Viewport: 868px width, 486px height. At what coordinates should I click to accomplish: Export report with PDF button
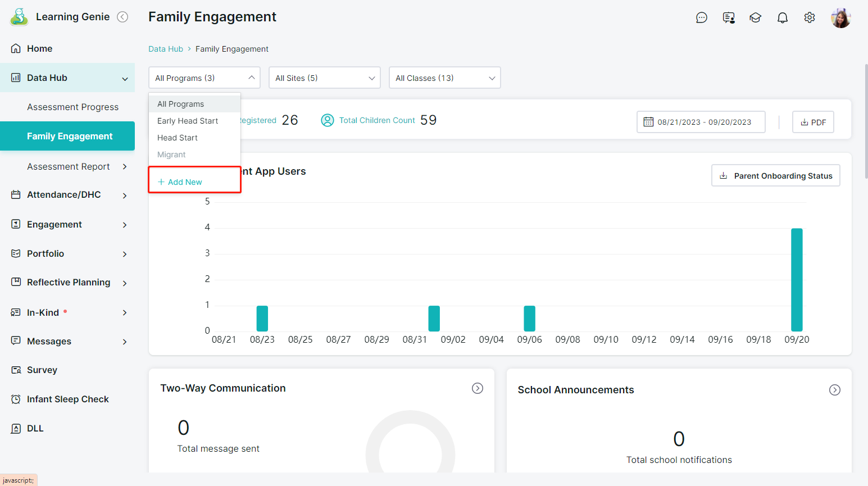tap(813, 122)
